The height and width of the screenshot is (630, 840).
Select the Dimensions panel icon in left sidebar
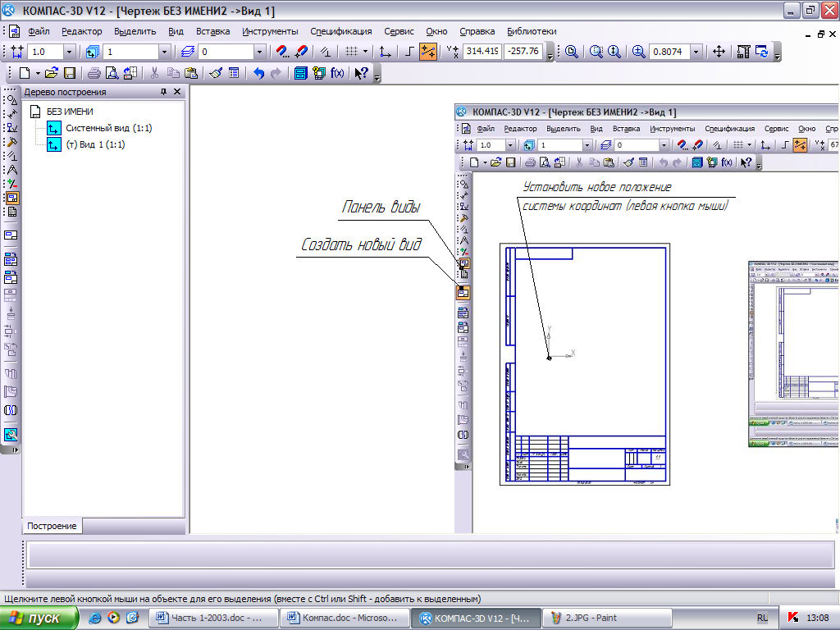click(11, 113)
